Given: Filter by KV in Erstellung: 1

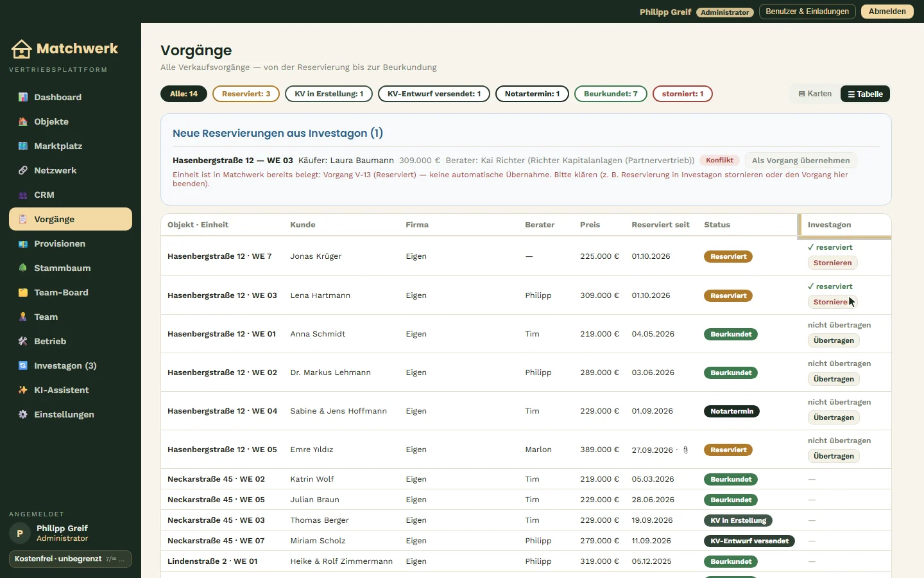Looking at the screenshot, I should coord(329,94).
